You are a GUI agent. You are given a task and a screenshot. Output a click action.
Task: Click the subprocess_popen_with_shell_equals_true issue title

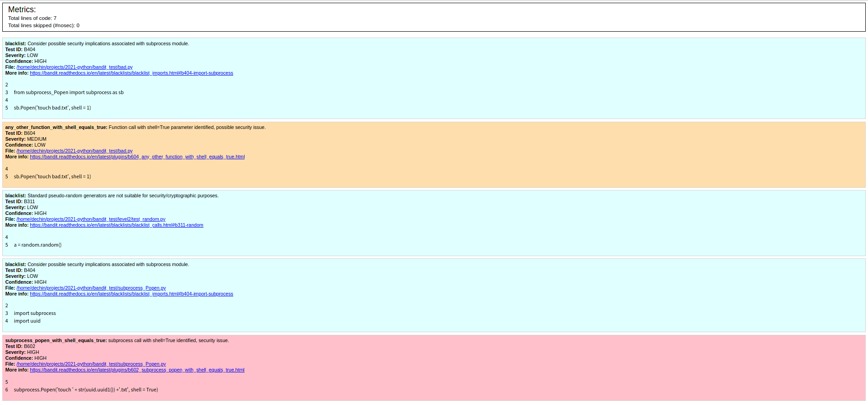pos(56,340)
